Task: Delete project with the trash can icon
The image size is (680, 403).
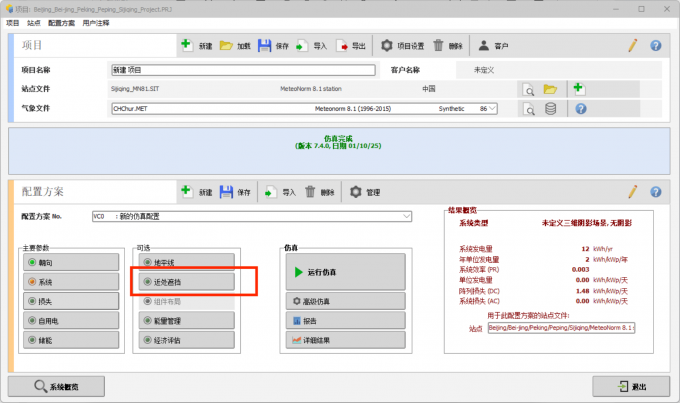Action: [438, 45]
